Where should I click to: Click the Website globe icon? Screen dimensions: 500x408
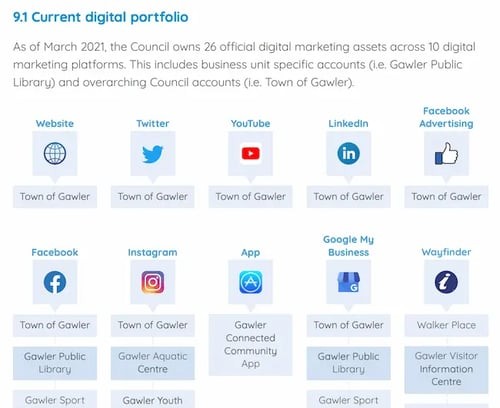point(55,153)
